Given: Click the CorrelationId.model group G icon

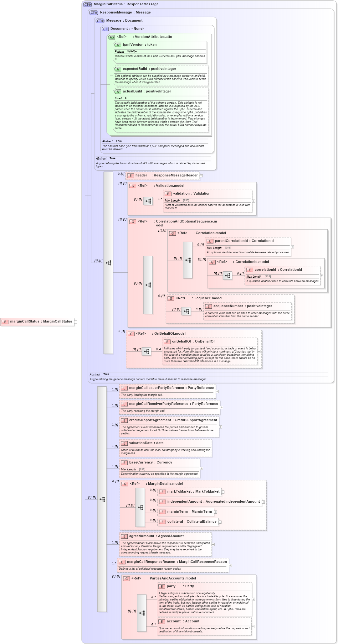Looking at the screenshot, I should coord(212,262).
